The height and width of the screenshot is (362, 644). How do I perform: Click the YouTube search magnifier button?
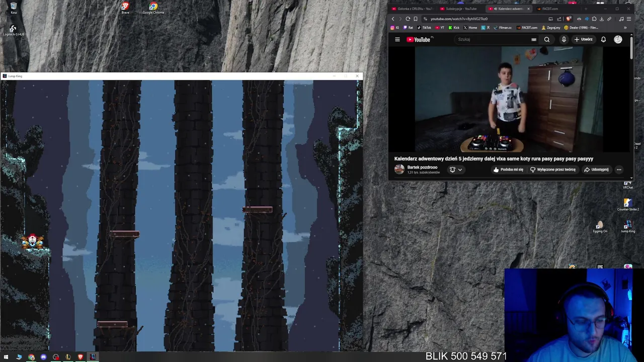pyautogui.click(x=547, y=39)
